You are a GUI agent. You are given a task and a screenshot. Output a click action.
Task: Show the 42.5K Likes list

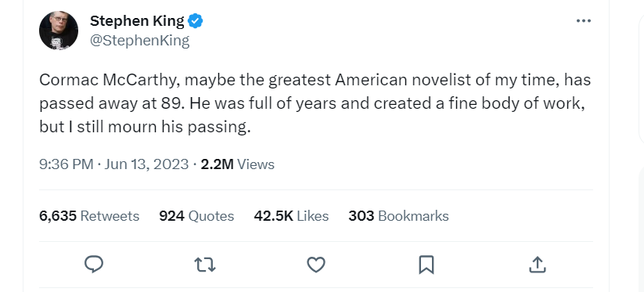tap(291, 216)
